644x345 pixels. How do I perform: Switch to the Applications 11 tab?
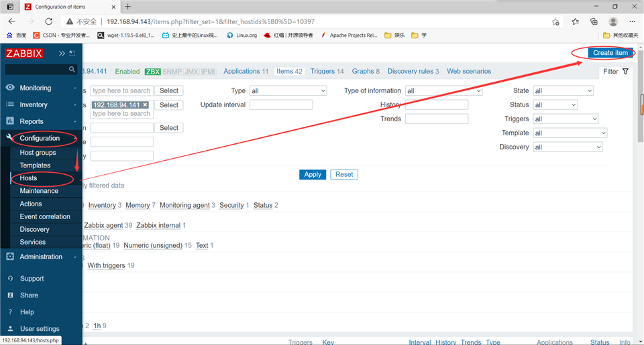point(246,72)
